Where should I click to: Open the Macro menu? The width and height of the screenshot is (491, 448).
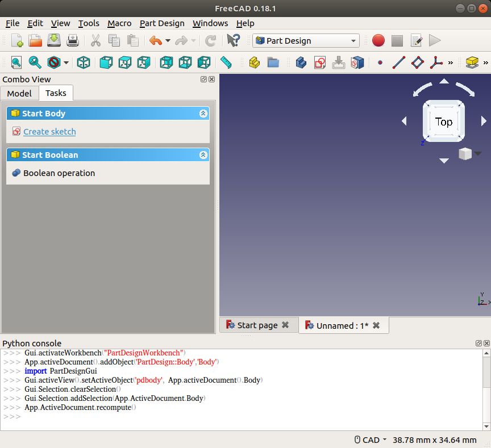[119, 23]
